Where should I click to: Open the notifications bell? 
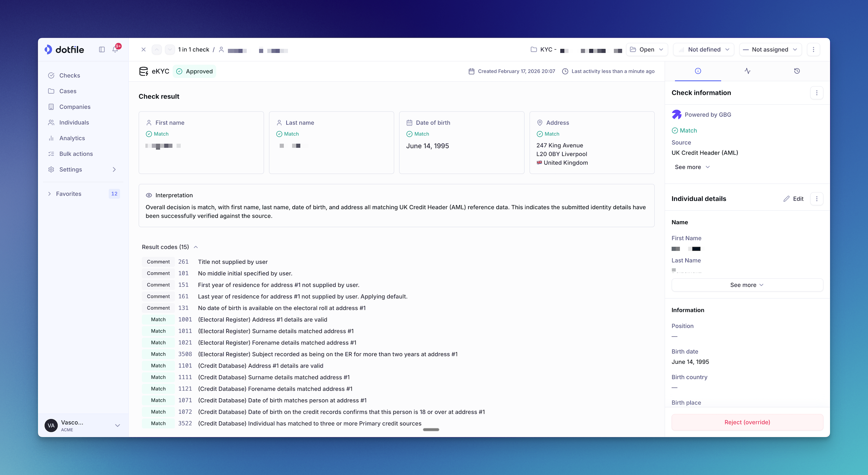[115, 50]
